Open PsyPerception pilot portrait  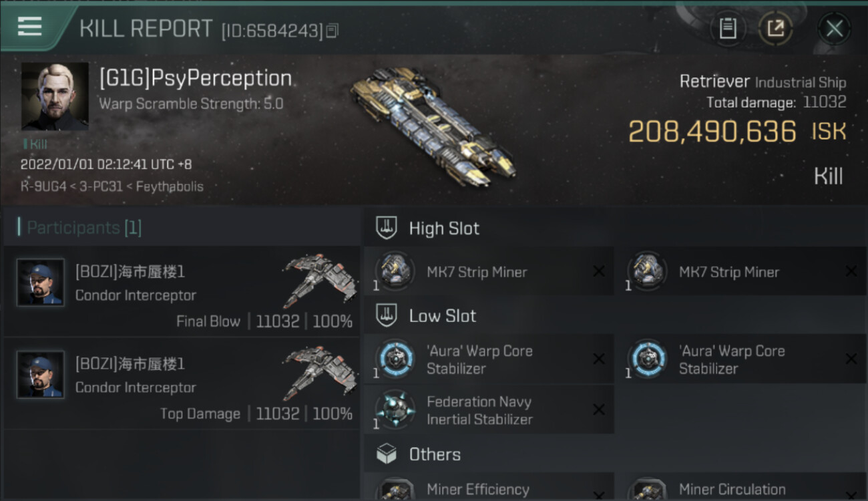coord(55,96)
